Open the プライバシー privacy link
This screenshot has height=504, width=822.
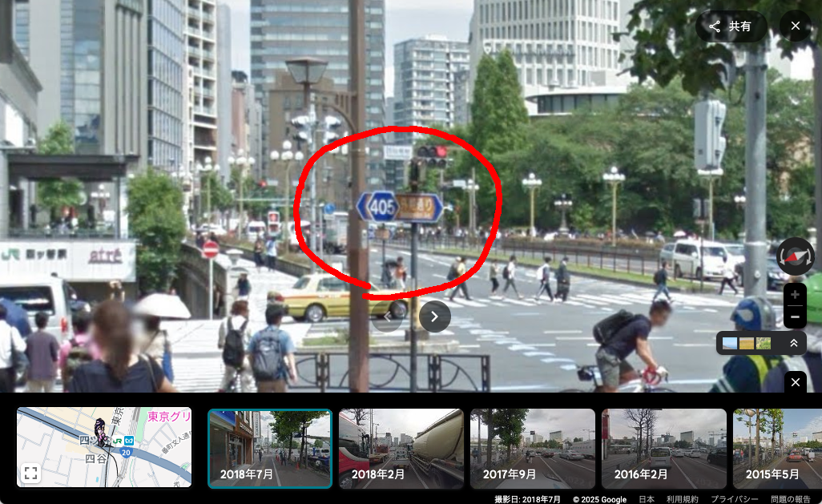(x=735, y=499)
